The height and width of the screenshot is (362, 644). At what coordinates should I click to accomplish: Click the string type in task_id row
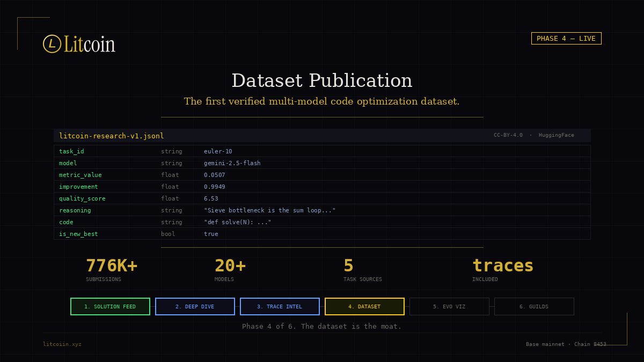click(172, 151)
